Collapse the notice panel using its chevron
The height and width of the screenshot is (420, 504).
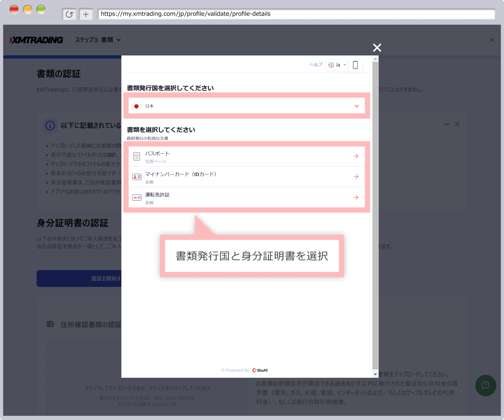[x=447, y=124]
